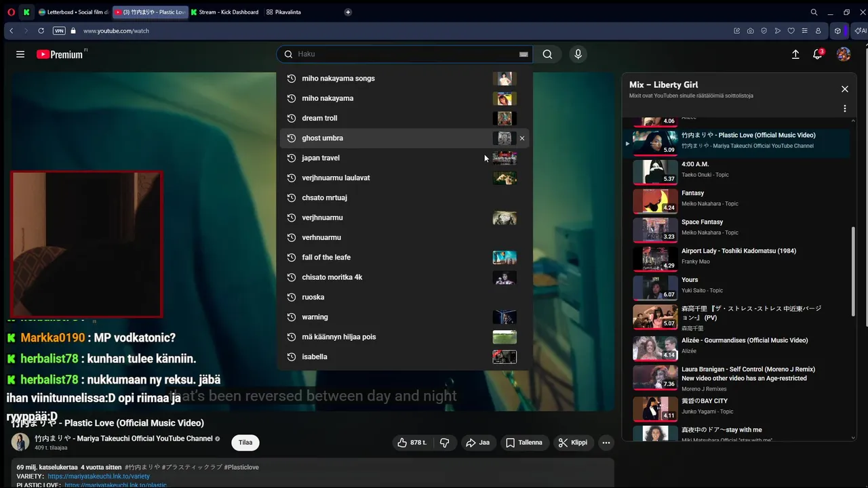
Task: Go to YouTube Premium home logo
Action: [x=61, y=54]
